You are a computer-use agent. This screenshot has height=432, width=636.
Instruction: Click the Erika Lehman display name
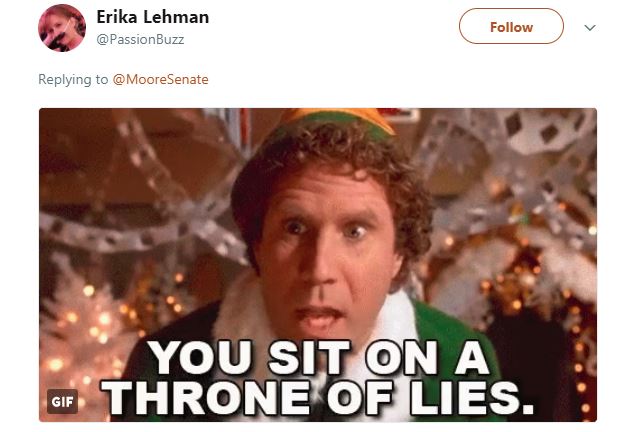pyautogui.click(x=153, y=18)
